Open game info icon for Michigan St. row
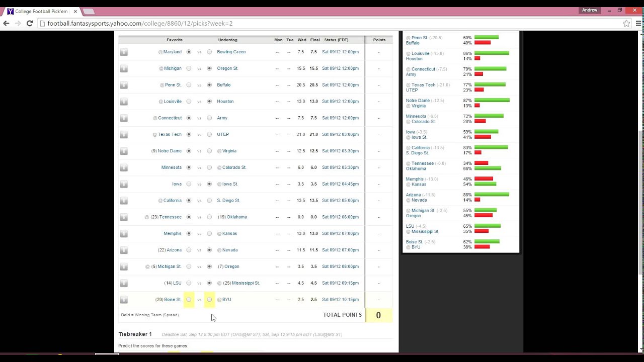The height and width of the screenshot is (362, 644). (124, 266)
